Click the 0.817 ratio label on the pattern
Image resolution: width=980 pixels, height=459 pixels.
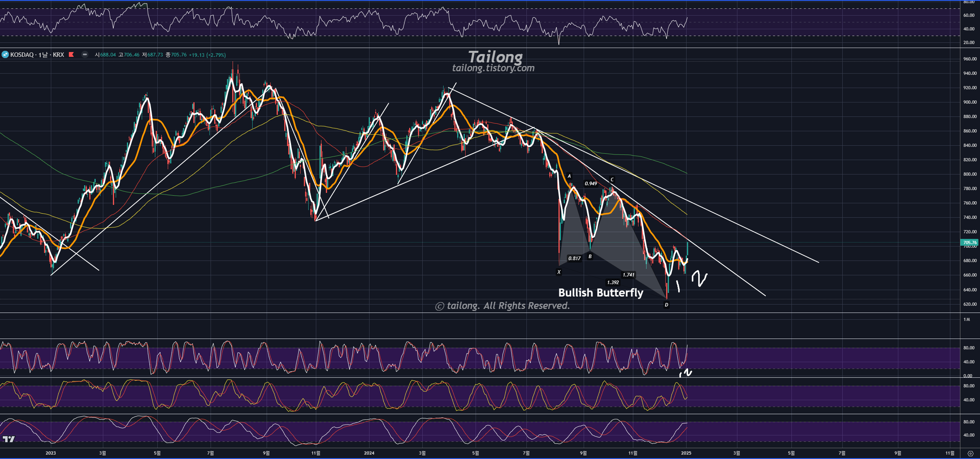pos(574,259)
